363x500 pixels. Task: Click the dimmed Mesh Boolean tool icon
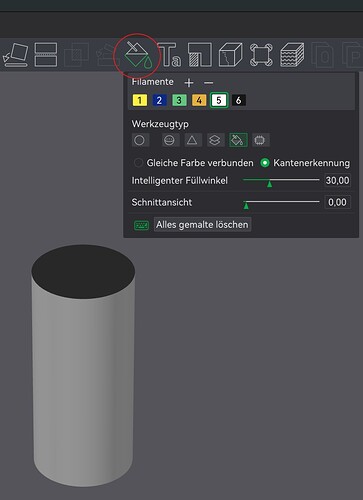[x=76, y=55]
